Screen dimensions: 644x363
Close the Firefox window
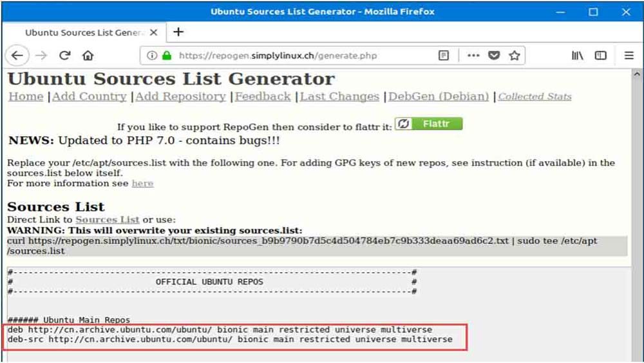(626, 12)
